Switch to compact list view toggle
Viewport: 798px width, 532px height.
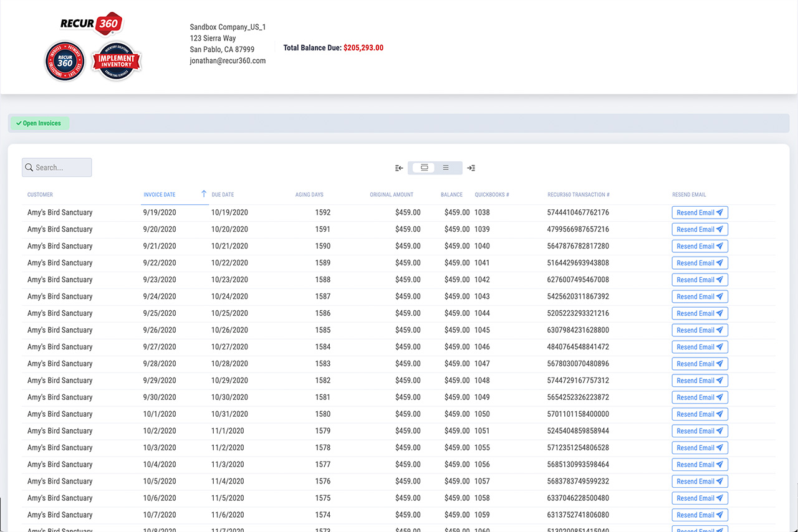click(x=446, y=168)
